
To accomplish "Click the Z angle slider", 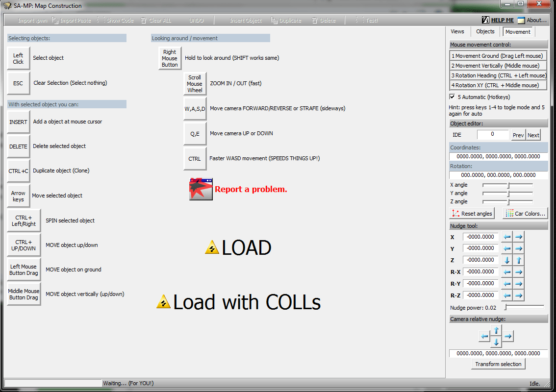I will pos(507,202).
